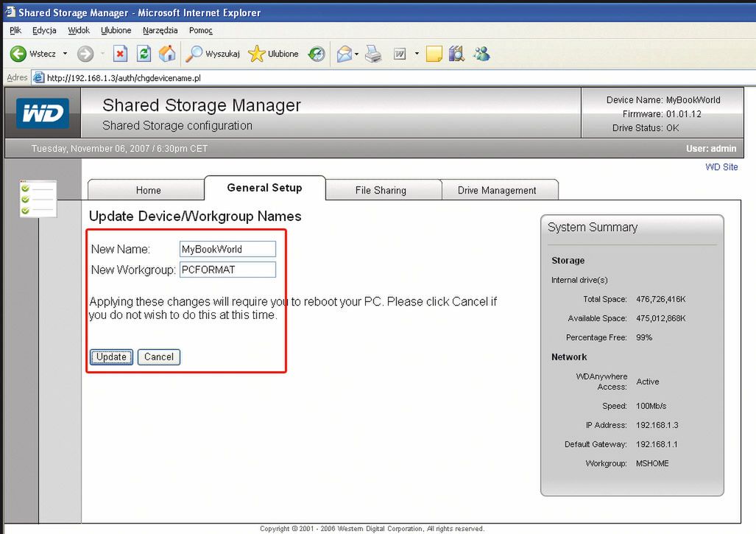Click the Wstecz back arrow icon

(x=18, y=54)
